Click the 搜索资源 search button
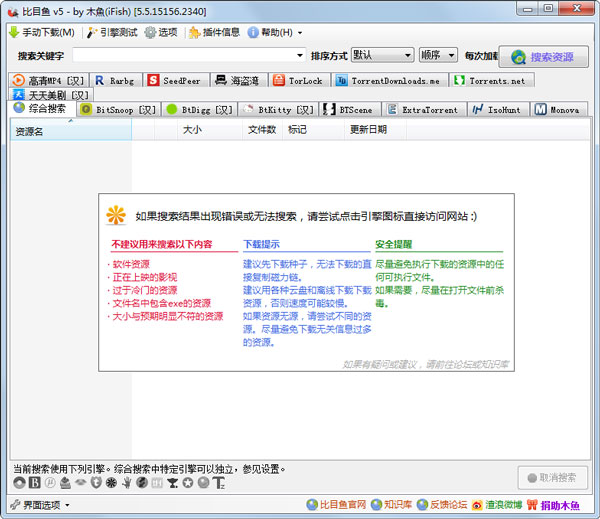Screen dimensions: 600x519 coord(543,57)
